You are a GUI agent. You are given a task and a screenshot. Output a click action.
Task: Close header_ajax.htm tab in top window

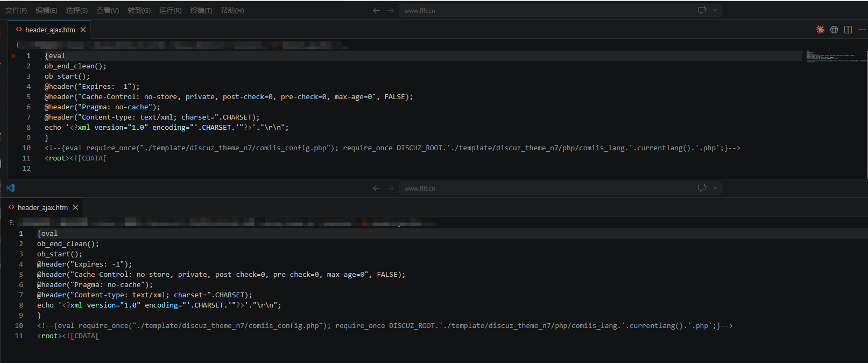click(x=83, y=30)
